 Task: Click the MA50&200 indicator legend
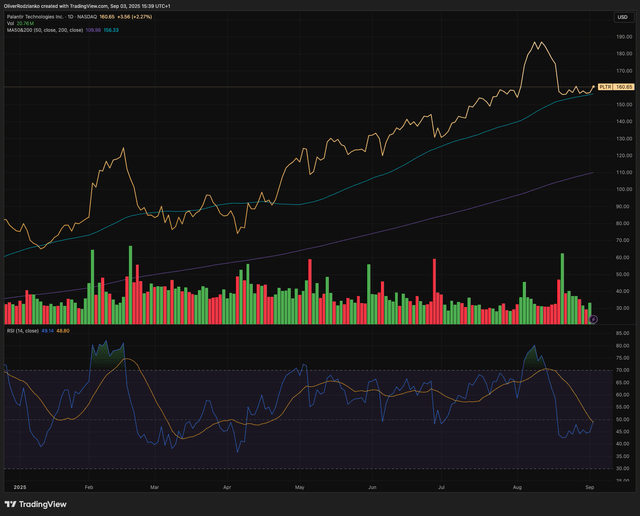pyautogui.click(x=45, y=30)
